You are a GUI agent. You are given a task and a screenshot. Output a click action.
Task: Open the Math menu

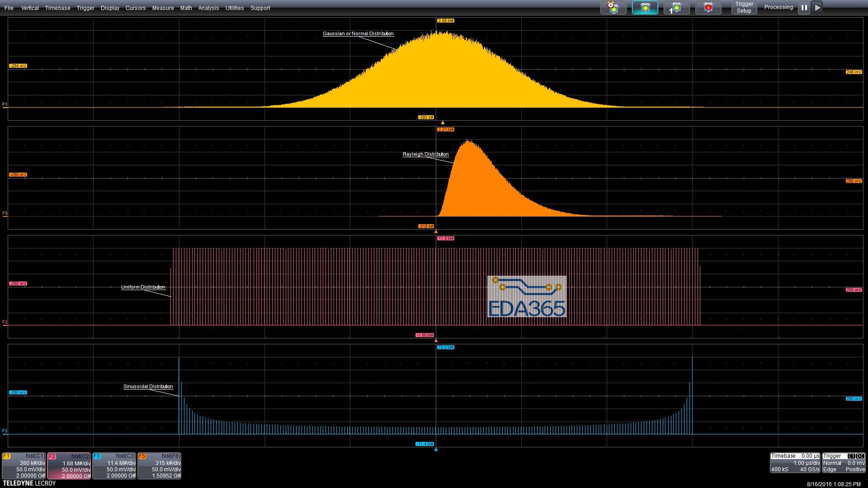point(186,8)
